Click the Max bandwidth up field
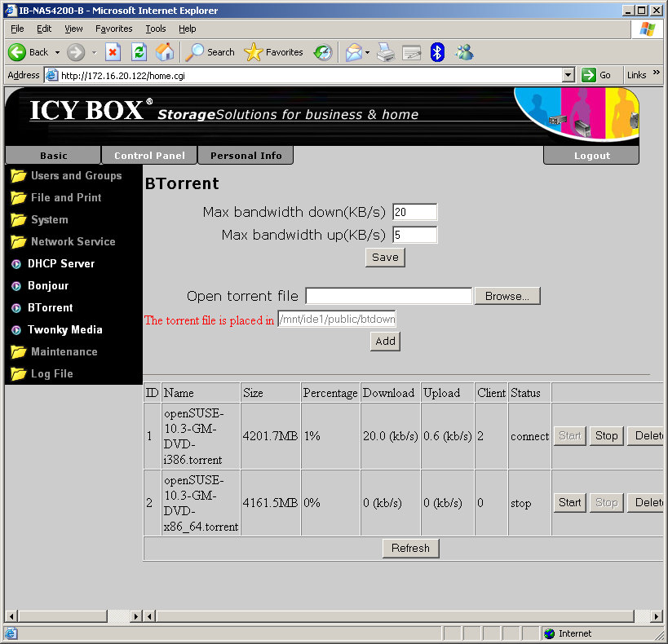The height and width of the screenshot is (644, 668). pos(414,235)
